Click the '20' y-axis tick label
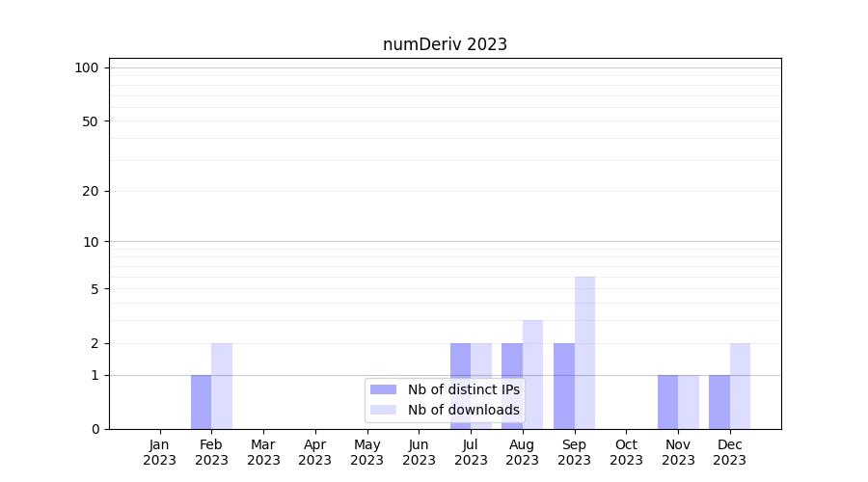The height and width of the screenshot is (482, 868). 91,191
